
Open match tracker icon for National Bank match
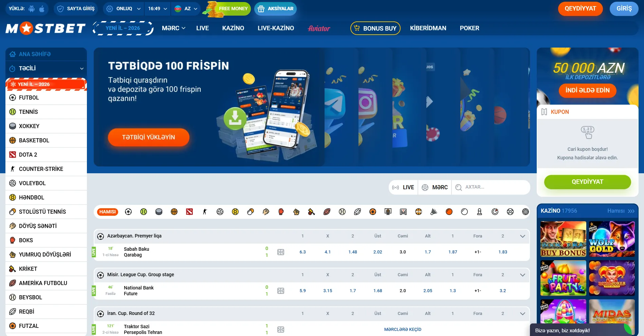coord(281,291)
